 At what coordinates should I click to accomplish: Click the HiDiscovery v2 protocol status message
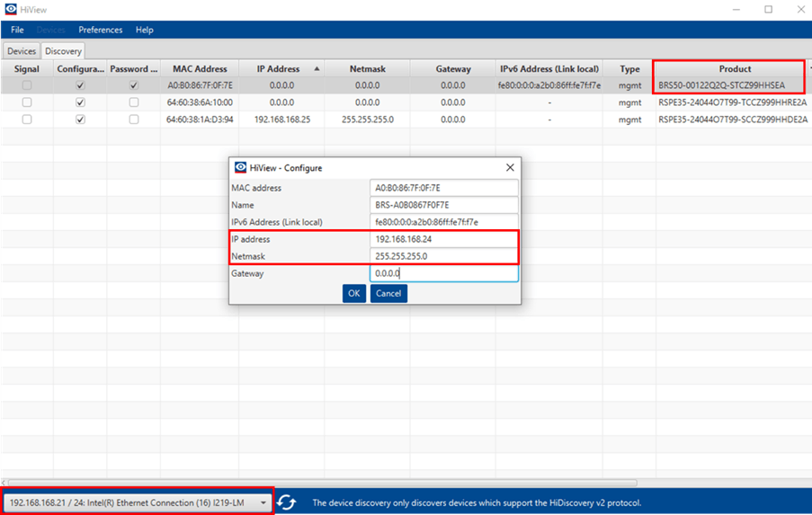point(477,502)
